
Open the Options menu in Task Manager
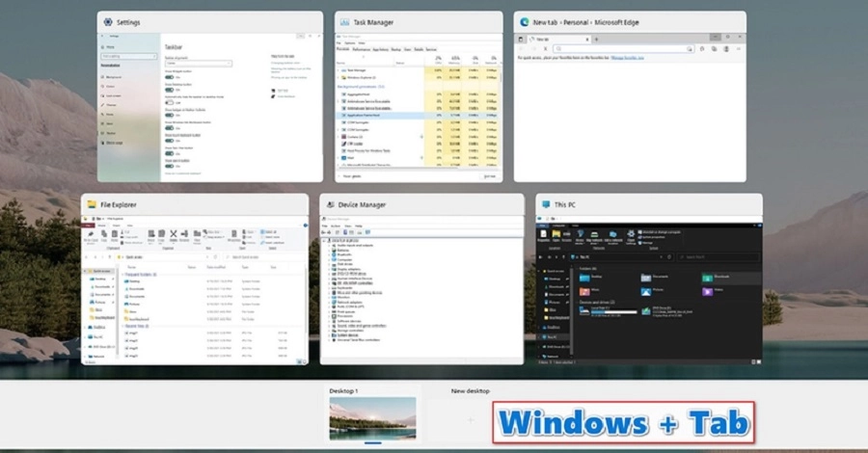[x=350, y=43]
